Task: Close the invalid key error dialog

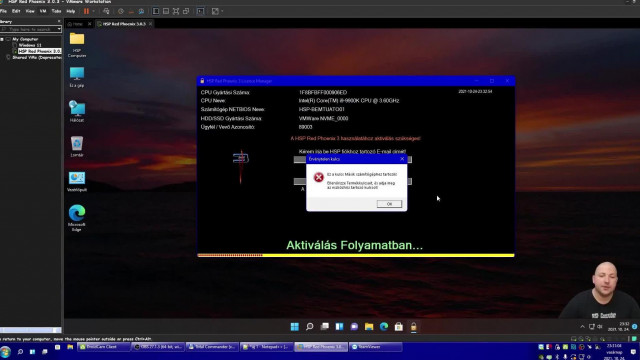Action: click(402, 159)
